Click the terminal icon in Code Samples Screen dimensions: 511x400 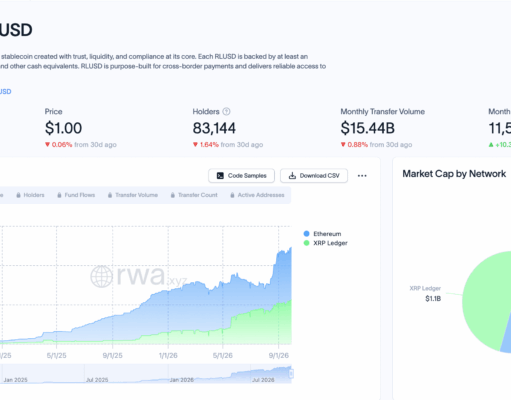pos(220,176)
